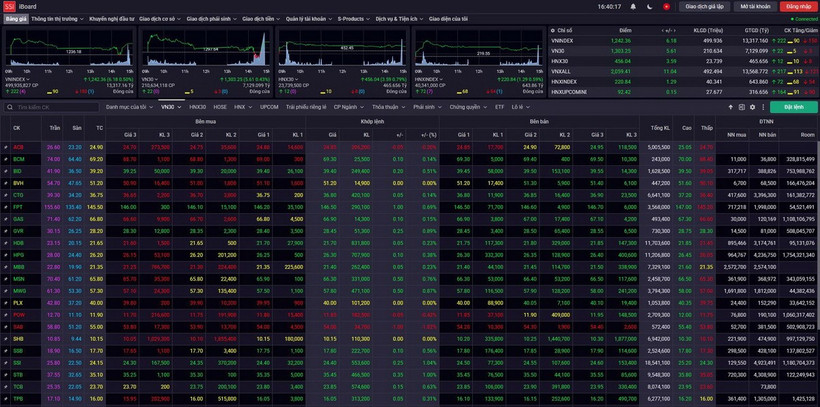Pin the FPT stock row

click(5, 207)
